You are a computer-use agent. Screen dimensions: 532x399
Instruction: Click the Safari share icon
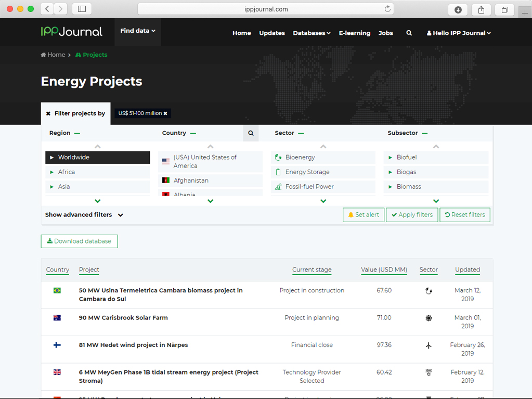click(481, 9)
